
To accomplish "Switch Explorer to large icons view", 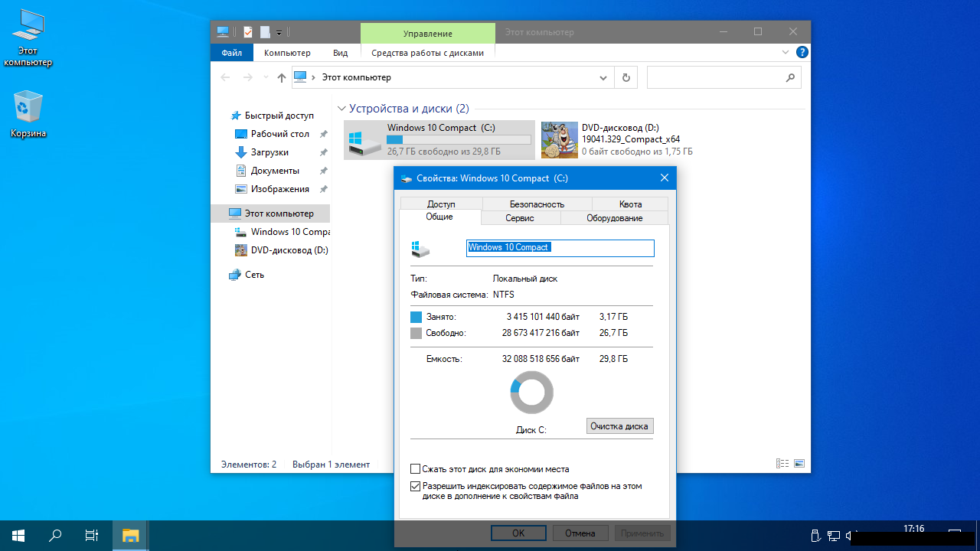I will 799,463.
